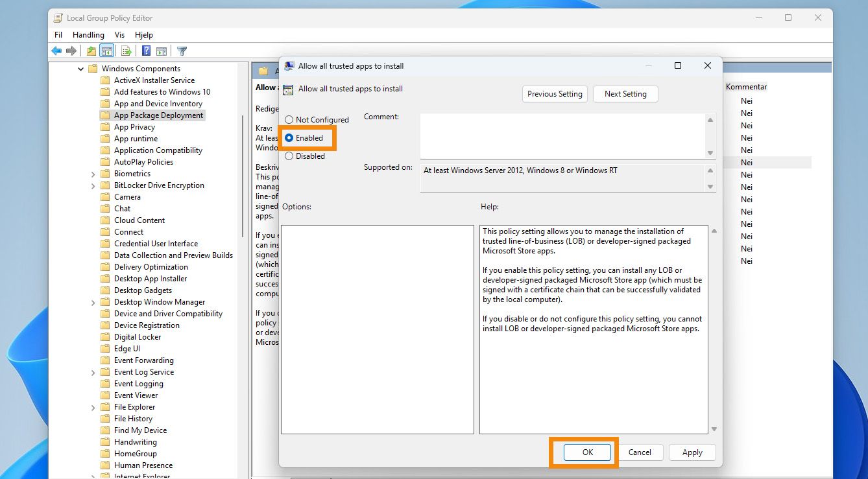Select App and Device Inventory in tree

[x=158, y=104]
